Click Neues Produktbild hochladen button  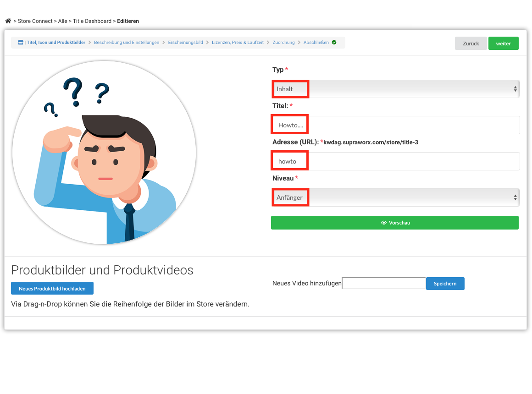(x=52, y=289)
